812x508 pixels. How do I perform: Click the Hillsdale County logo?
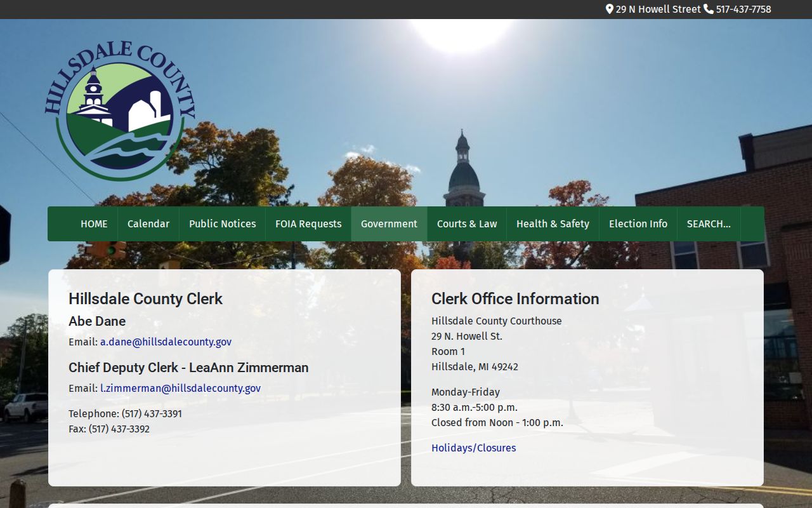120,111
